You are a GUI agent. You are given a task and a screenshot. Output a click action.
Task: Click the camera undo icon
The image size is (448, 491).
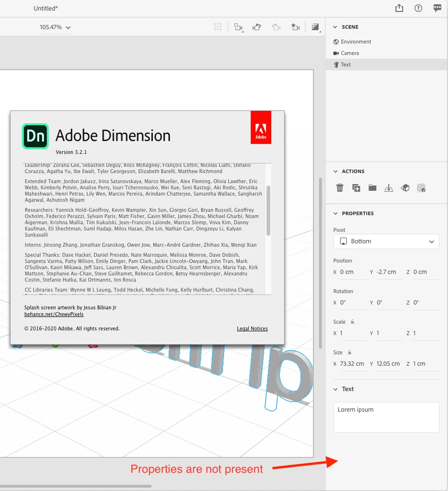coord(257,27)
